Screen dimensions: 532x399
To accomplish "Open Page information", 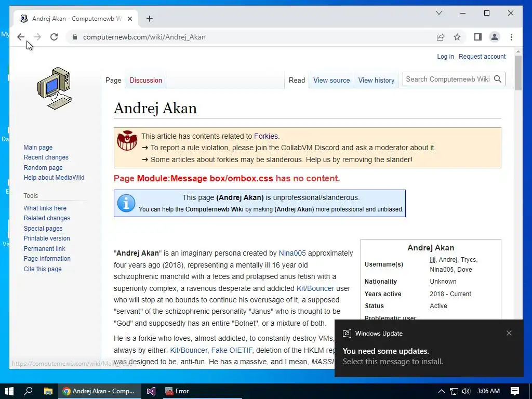I will 47,259.
